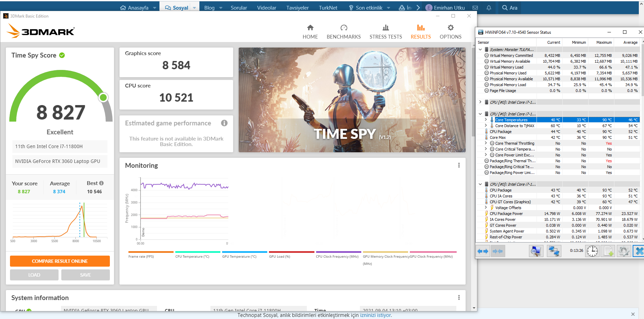Select the IA Cores Power sensor row
Image resolution: width=644 pixels, height=319 pixels.
pos(558,219)
